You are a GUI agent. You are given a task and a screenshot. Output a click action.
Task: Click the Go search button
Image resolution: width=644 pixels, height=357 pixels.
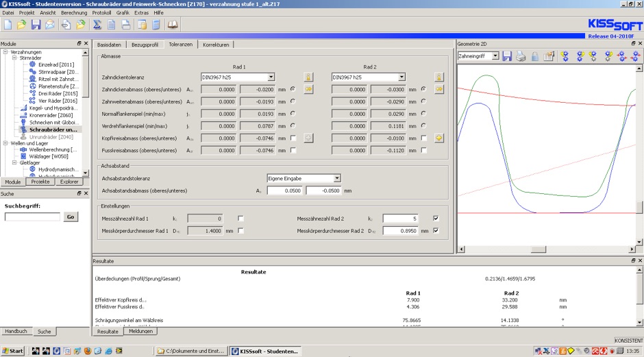[x=71, y=217]
